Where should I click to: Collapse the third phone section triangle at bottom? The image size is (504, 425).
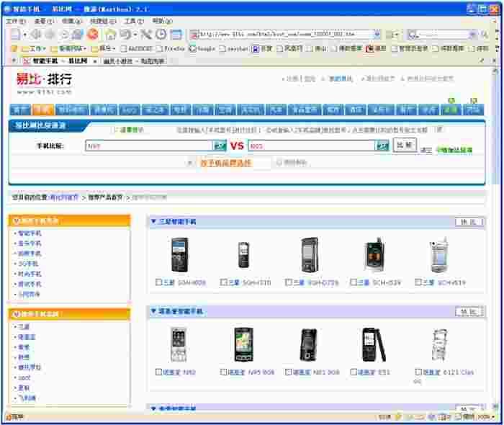click(x=153, y=408)
